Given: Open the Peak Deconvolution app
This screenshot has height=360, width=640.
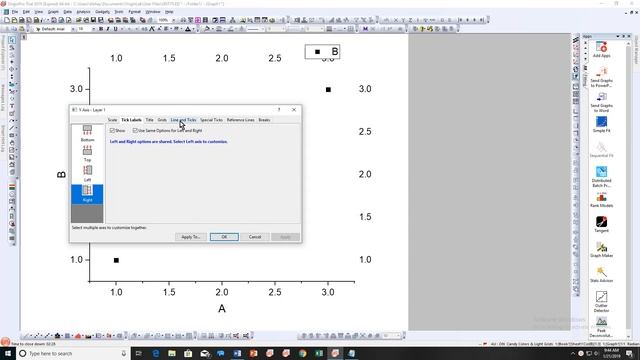Looking at the screenshot, I should (601, 327).
